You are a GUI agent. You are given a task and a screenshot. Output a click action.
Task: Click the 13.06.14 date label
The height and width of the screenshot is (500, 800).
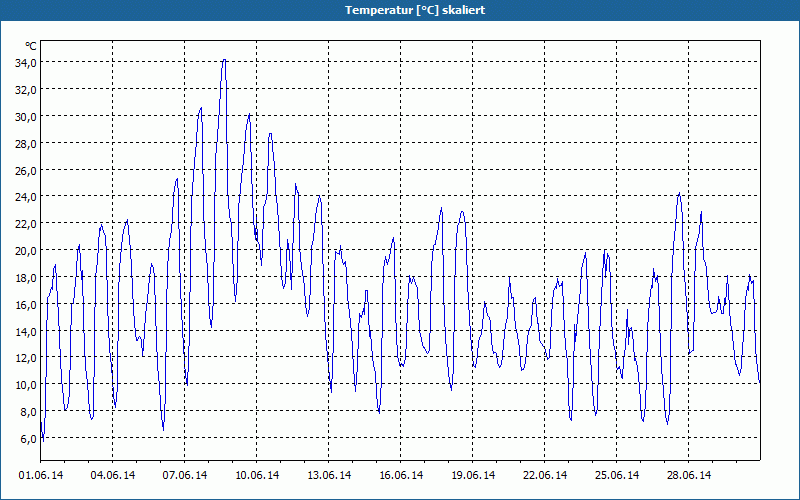click(329, 475)
